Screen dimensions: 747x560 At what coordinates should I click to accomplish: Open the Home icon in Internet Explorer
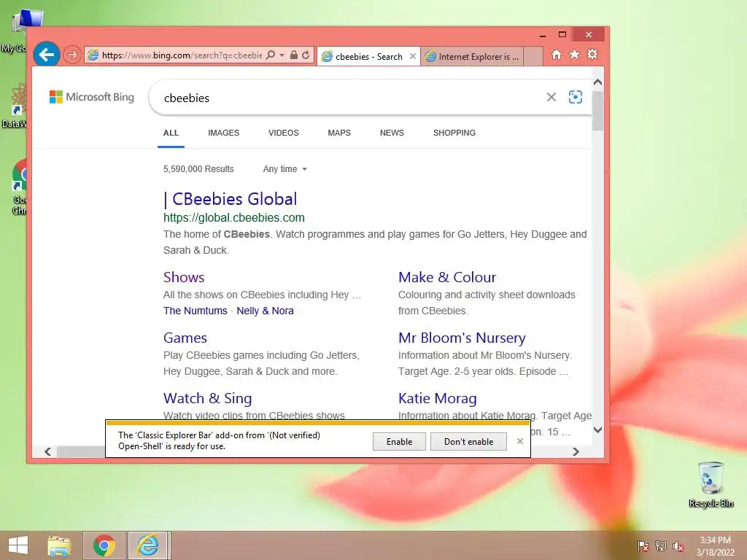(556, 54)
